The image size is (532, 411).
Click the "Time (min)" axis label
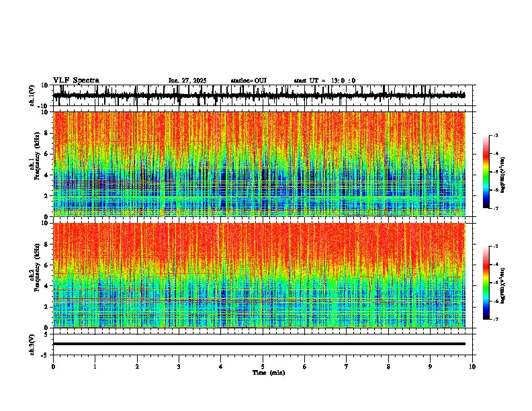[x=269, y=373]
